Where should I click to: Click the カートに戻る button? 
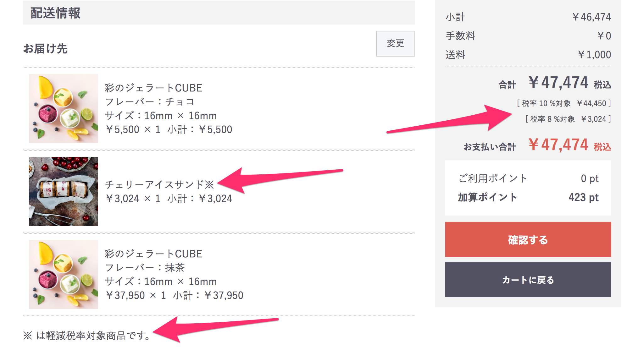click(528, 280)
